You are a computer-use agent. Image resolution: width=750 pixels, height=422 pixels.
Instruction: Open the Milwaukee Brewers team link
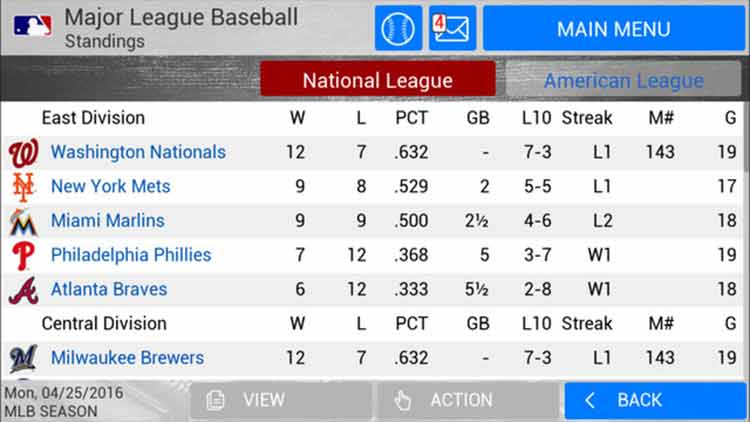[x=127, y=357]
